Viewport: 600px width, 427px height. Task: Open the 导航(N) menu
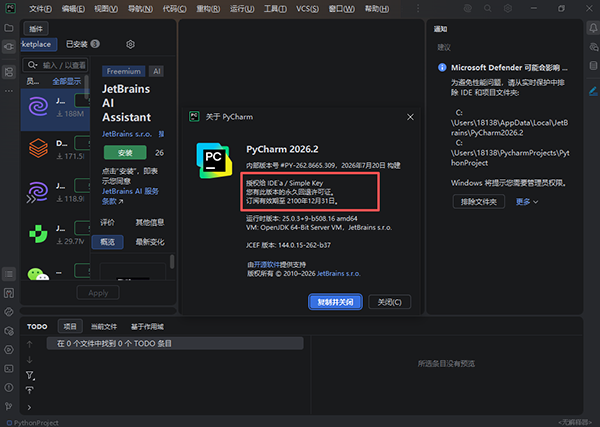pyautogui.click(x=140, y=8)
